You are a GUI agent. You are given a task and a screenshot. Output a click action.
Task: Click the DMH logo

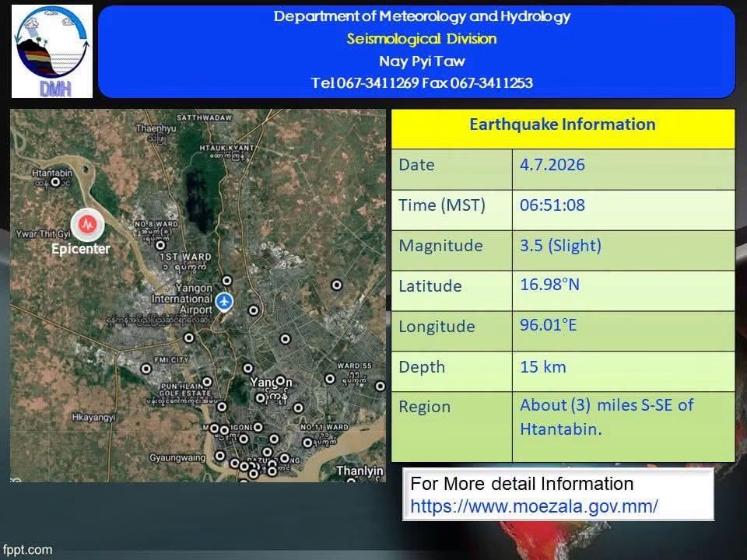tap(52, 51)
